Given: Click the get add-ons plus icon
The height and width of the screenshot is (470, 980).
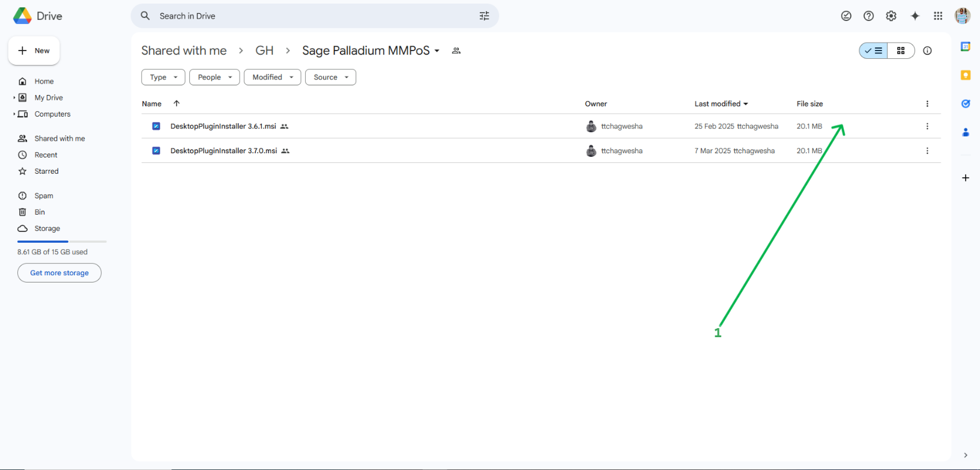Looking at the screenshot, I should (966, 178).
